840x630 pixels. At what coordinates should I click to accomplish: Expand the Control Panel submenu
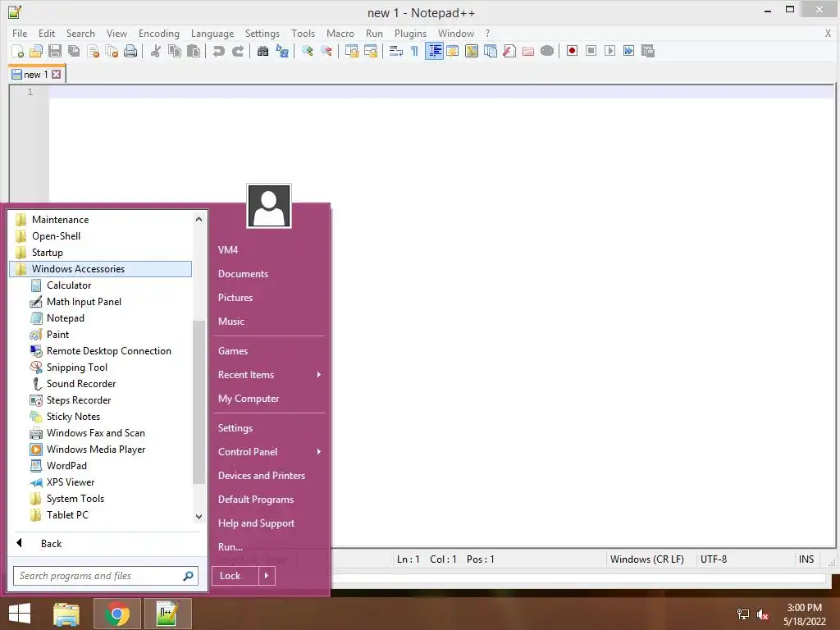(x=269, y=452)
